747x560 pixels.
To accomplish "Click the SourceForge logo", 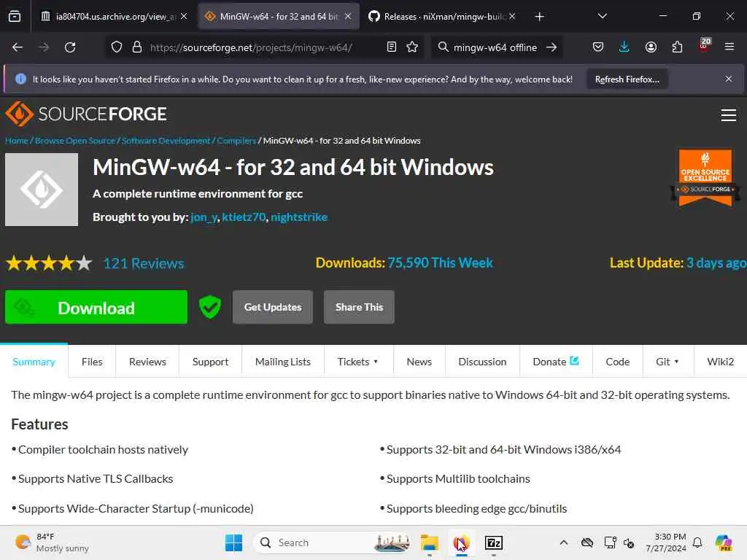I will point(86,114).
